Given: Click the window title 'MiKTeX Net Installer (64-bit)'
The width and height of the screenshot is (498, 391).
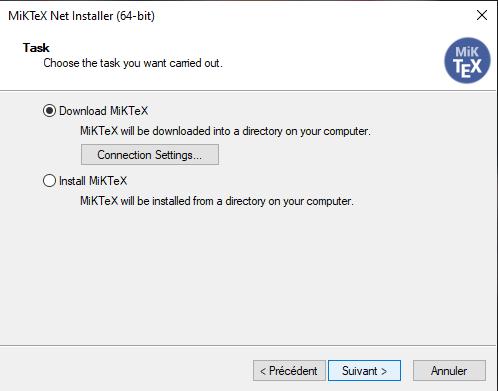Looking at the screenshot, I should [x=82, y=16].
